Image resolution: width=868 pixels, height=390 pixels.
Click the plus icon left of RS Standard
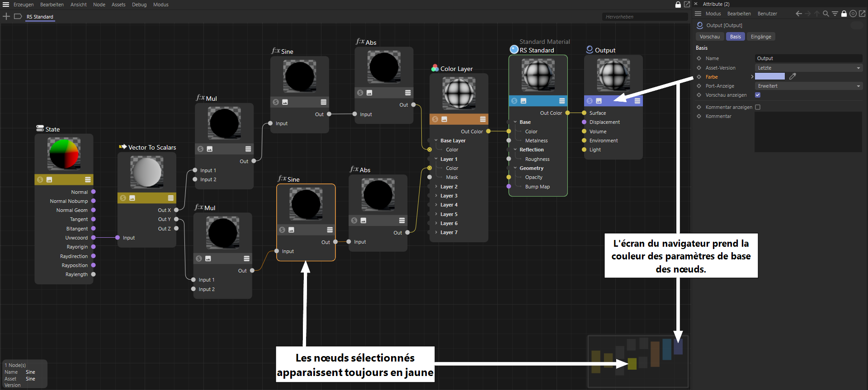pyautogui.click(x=6, y=17)
